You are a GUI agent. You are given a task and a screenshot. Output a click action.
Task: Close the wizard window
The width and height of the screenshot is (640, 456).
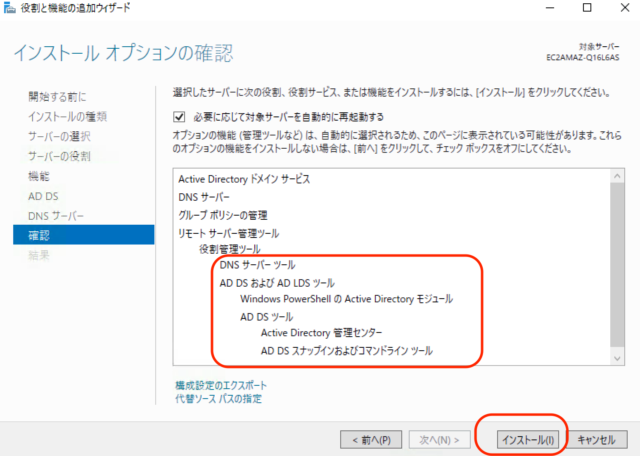624,8
